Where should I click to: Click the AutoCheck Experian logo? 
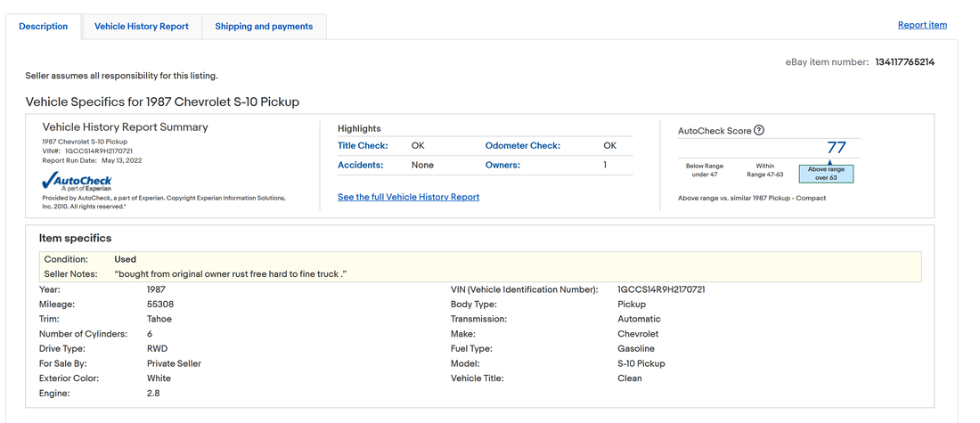pyautogui.click(x=77, y=182)
